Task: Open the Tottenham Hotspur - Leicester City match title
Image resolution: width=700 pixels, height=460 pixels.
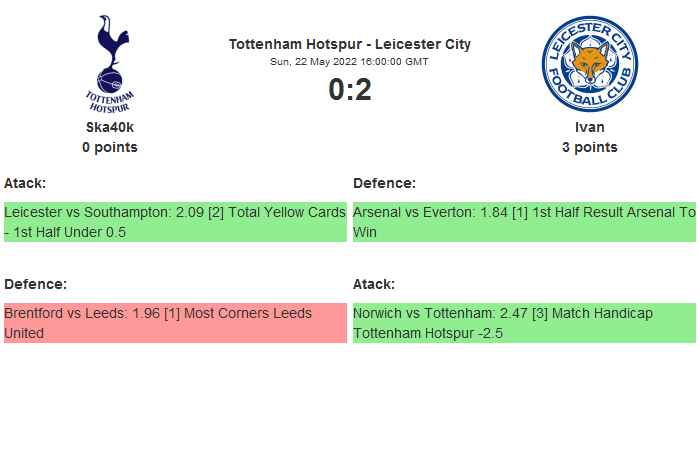Action: (x=350, y=44)
